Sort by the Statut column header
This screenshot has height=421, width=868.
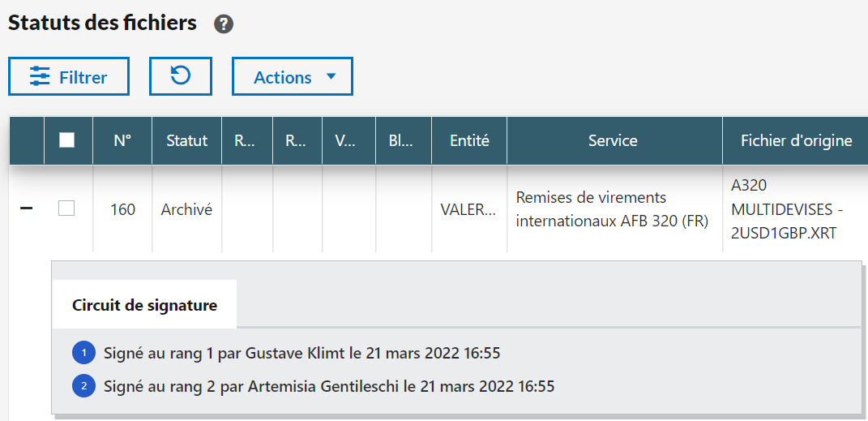186,140
